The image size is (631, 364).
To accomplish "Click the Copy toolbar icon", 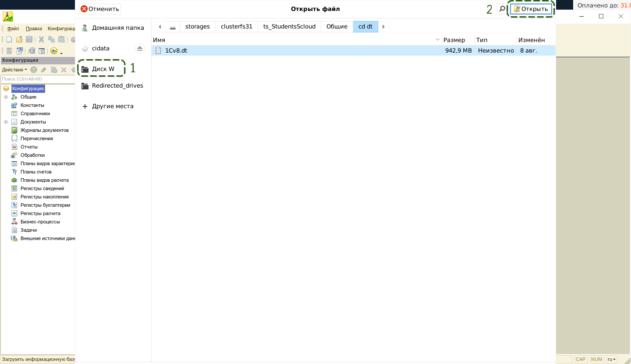I will (51, 39).
